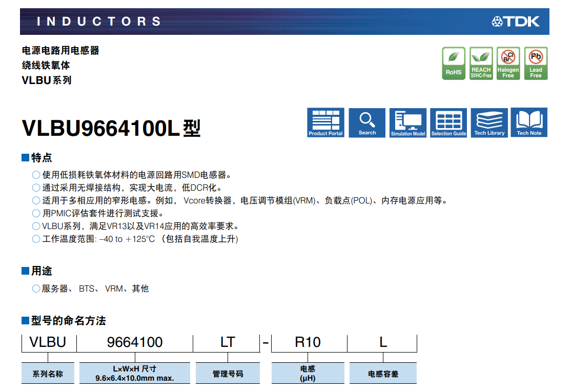Image resolution: width=572 pixels, height=392 pixels.
Task: Click the 管理号码 label box
Action: [228, 374]
